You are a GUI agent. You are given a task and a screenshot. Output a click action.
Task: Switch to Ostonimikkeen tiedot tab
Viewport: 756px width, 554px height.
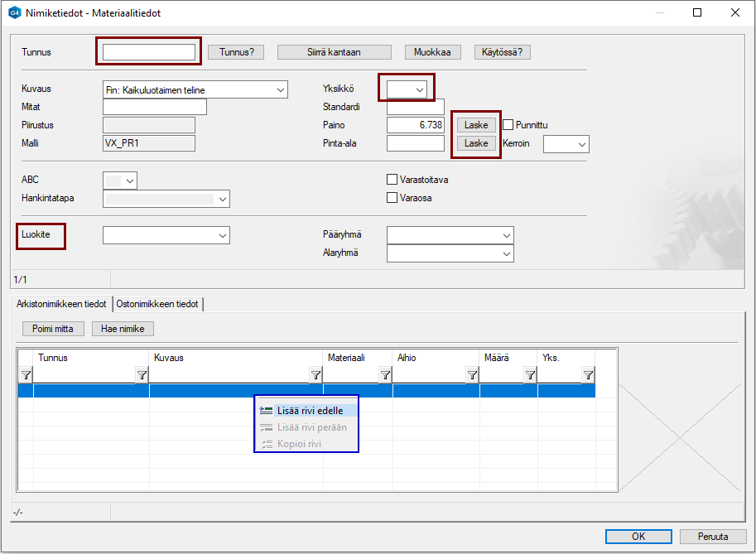157,304
